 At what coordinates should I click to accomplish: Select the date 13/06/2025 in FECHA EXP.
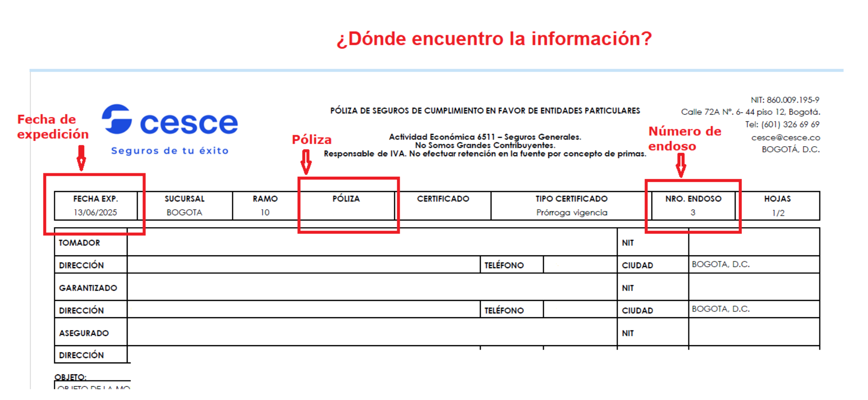(95, 212)
